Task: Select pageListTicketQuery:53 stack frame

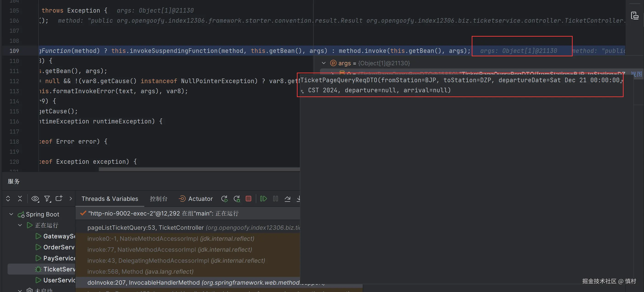Action: click(145, 228)
